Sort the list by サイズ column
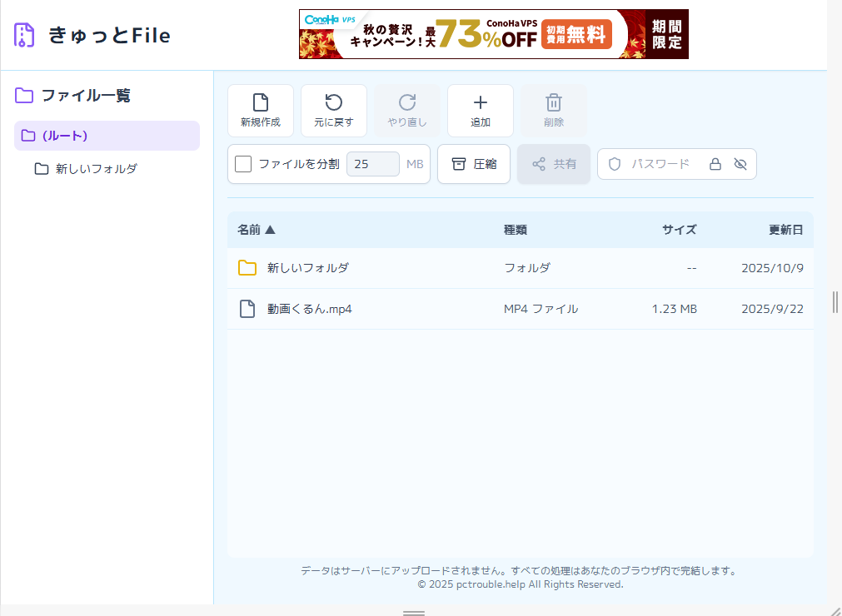842x616 pixels. pos(679,230)
